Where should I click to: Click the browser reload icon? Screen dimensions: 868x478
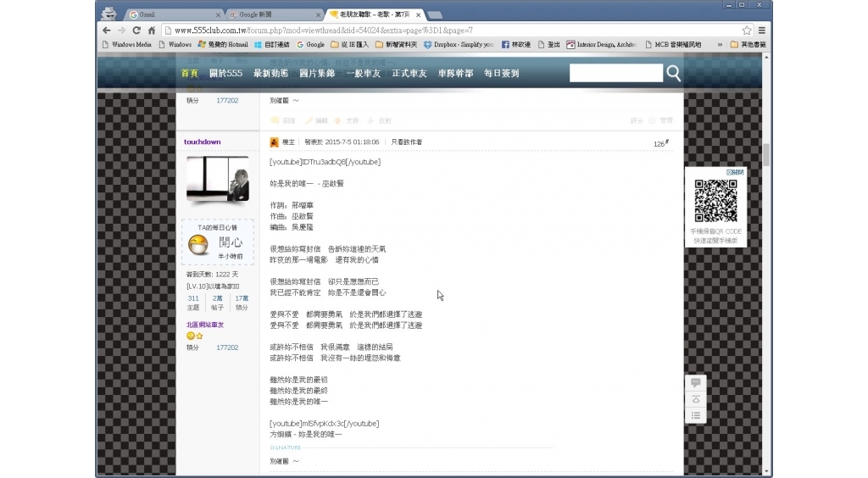coord(136,31)
